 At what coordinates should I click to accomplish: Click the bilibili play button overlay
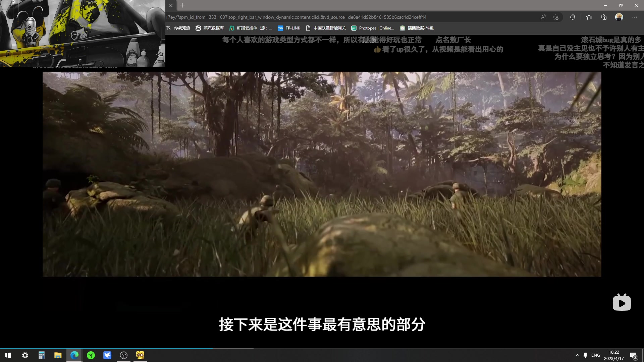pyautogui.click(x=622, y=302)
